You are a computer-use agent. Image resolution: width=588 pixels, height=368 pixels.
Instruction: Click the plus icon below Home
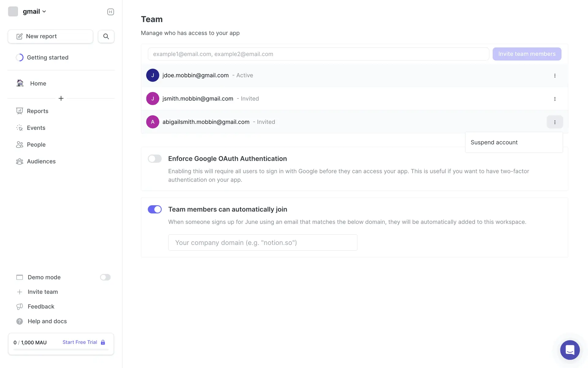(x=61, y=98)
